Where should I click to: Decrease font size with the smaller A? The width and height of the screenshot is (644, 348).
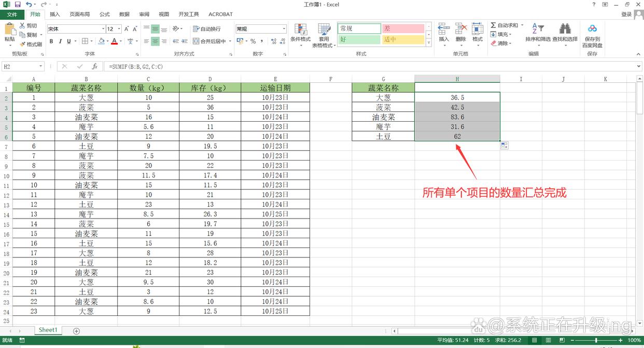click(x=135, y=29)
